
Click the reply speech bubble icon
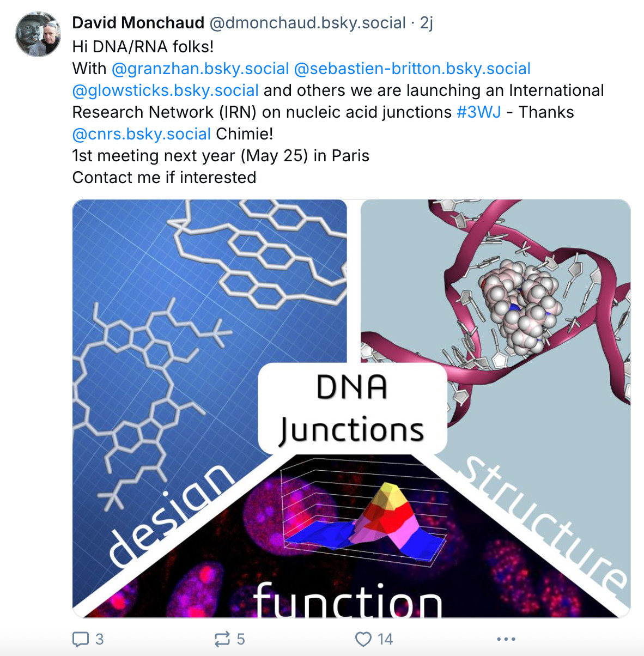coord(81,639)
